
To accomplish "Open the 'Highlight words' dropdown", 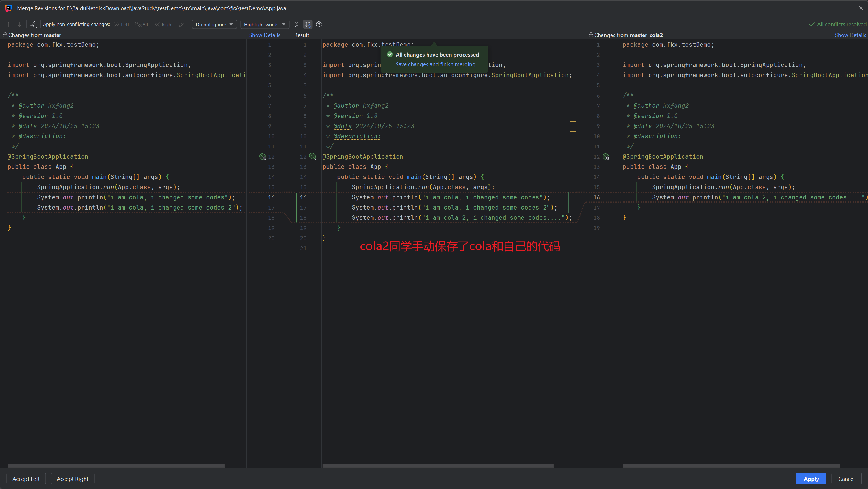I will coord(265,24).
